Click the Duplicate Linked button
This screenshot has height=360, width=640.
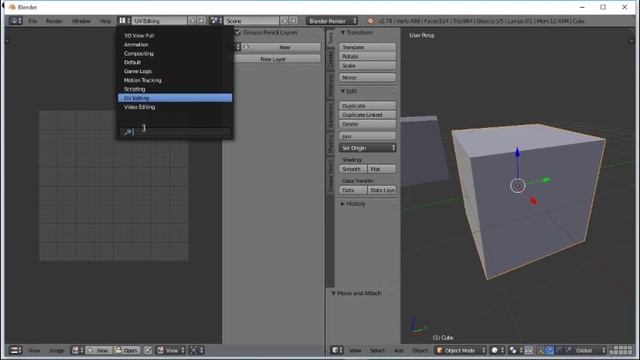coord(367,115)
